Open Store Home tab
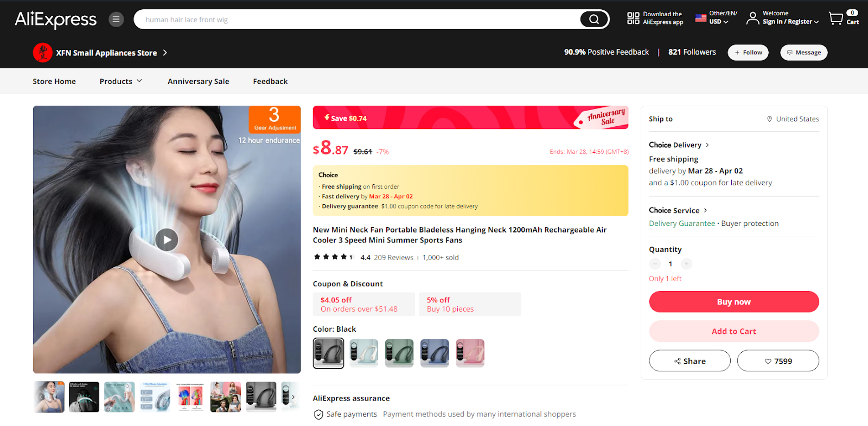The height and width of the screenshot is (426, 868). (x=54, y=81)
